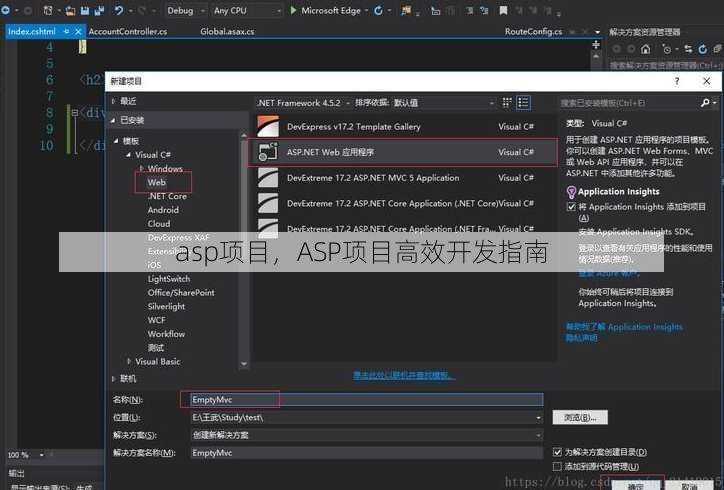724x490 pixels.
Task: Switch to Global.asax.cs tab
Action: (x=227, y=31)
